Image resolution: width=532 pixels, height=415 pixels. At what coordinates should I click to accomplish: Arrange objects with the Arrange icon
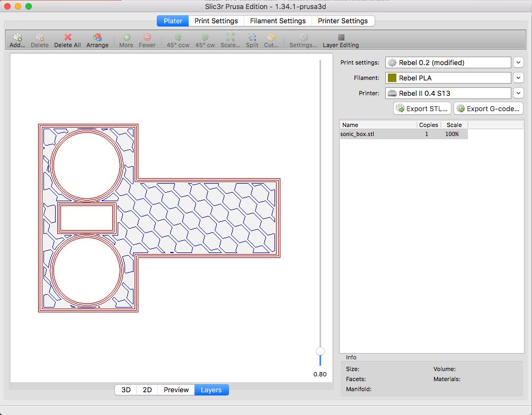(x=97, y=38)
